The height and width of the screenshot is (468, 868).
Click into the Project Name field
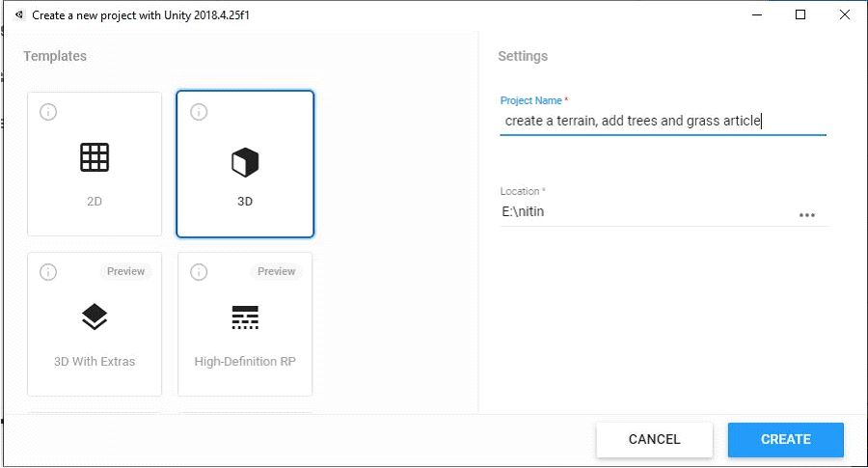663,121
